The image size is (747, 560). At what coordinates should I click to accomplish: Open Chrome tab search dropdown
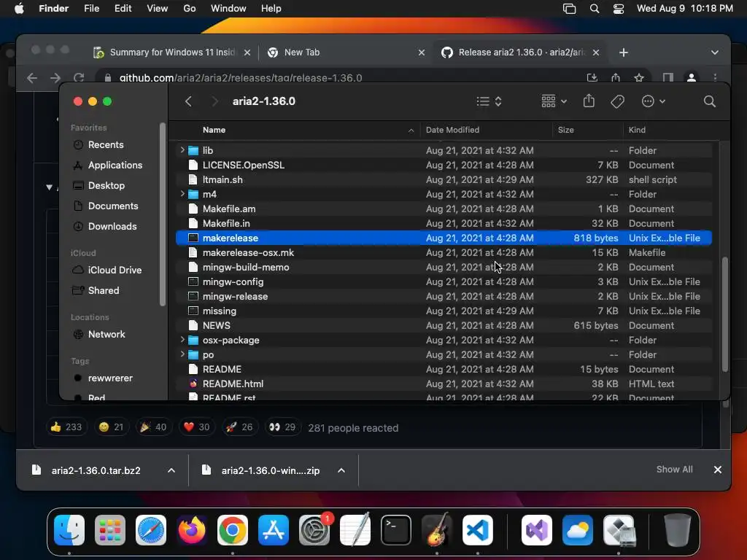point(715,52)
